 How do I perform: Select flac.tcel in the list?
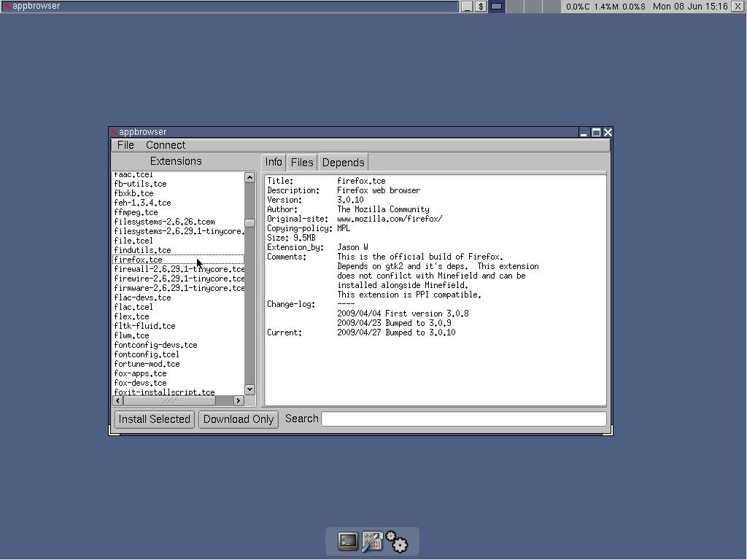(178, 308)
